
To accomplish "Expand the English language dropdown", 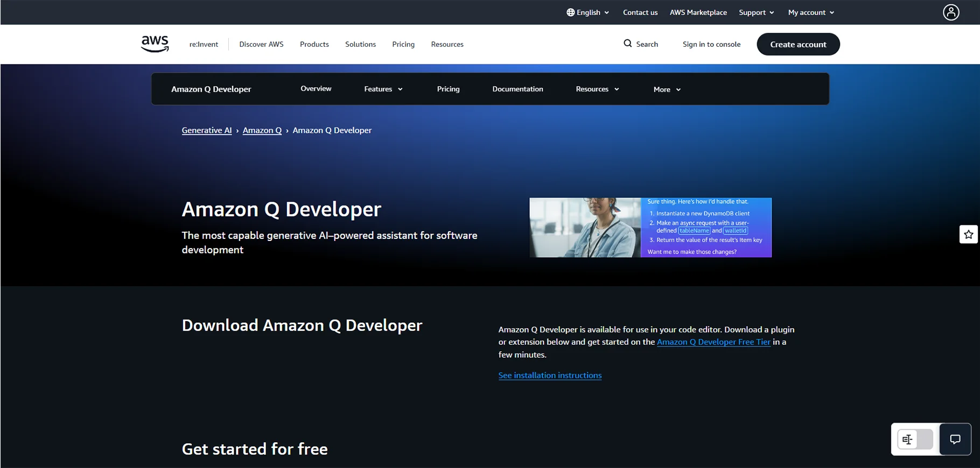I will point(588,12).
